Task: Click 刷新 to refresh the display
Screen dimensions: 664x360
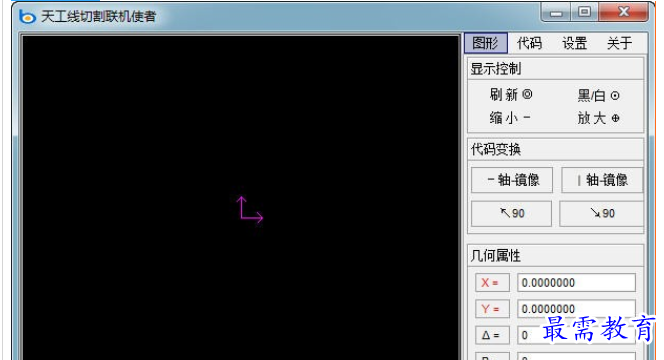Action: [511, 94]
